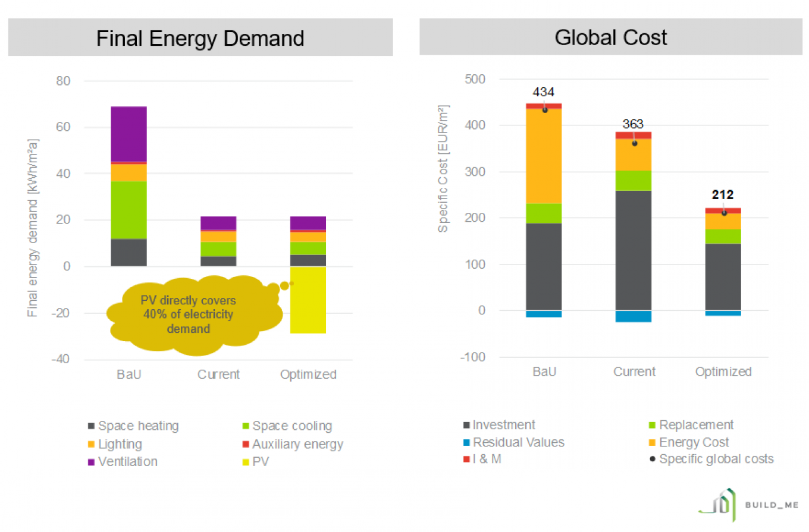The image size is (809, 532).
Task: Click the 363 data label
Action: click(634, 124)
